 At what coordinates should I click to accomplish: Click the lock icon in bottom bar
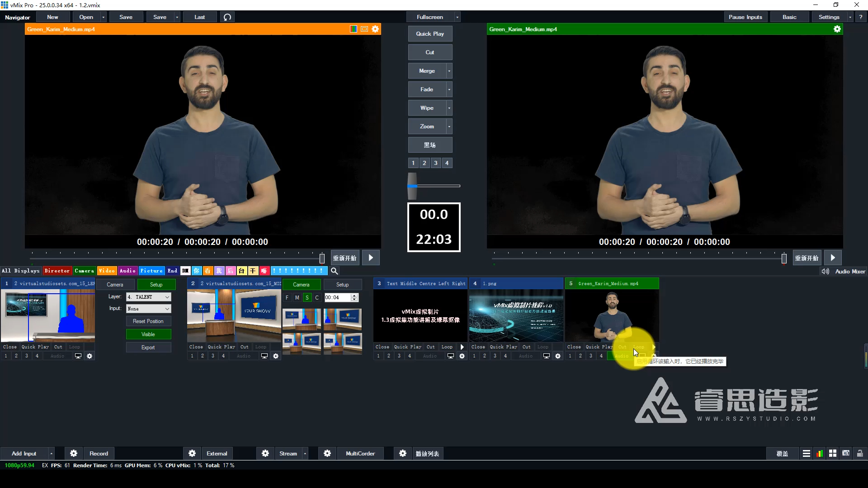pyautogui.click(x=859, y=453)
